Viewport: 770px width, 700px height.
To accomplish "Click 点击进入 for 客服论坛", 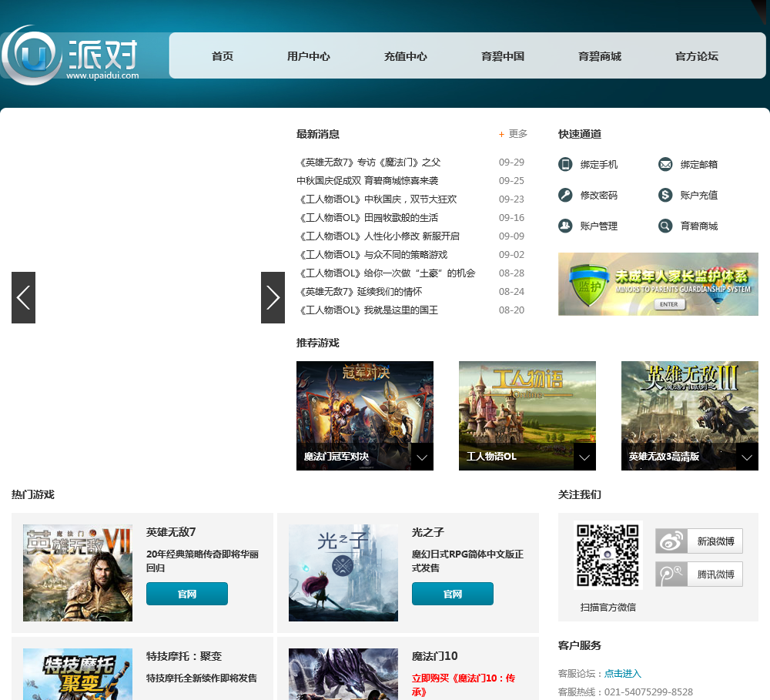I will pyautogui.click(x=623, y=674).
